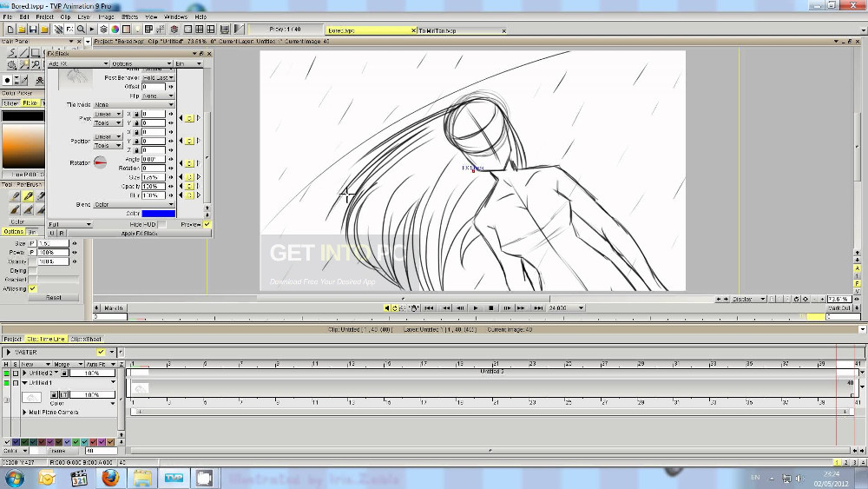868x489 pixels.
Task: Click the single-view layout icon in the toolbar
Action: point(187,29)
